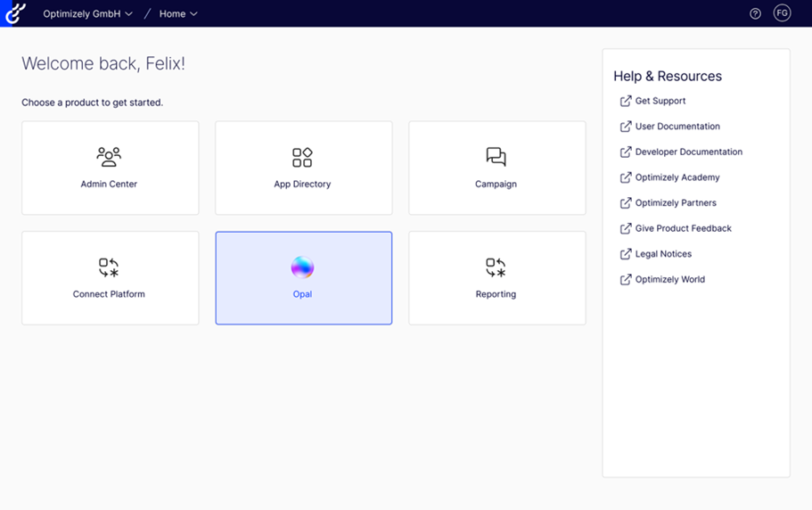812x510 pixels.
Task: Click the App Directory grid icon
Action: tap(302, 158)
